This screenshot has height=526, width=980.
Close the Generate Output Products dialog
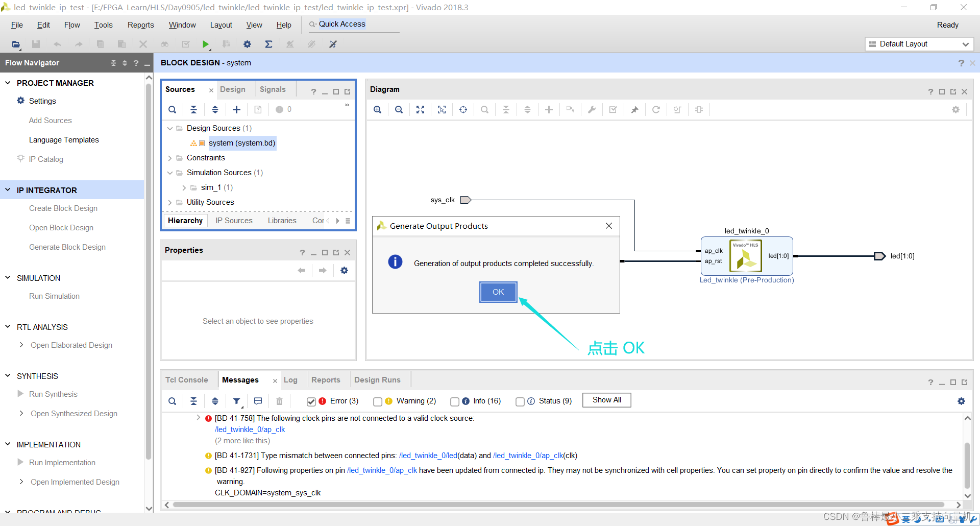(x=609, y=226)
